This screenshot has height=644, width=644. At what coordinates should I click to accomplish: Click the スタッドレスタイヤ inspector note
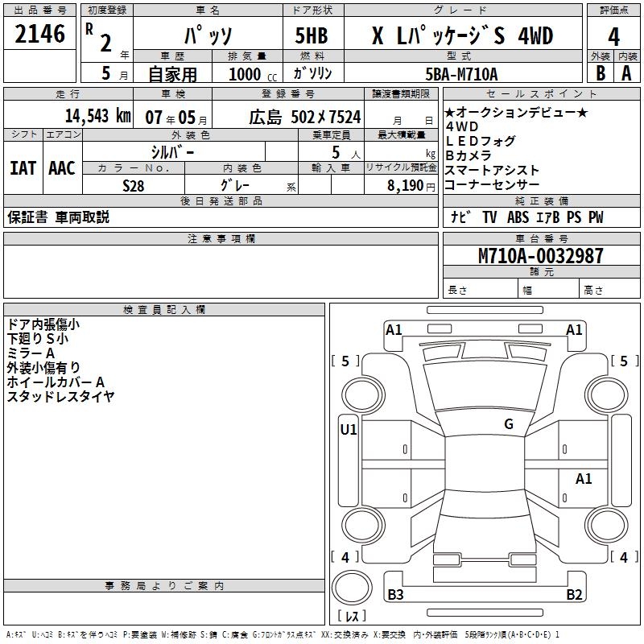pyautogui.click(x=60, y=397)
